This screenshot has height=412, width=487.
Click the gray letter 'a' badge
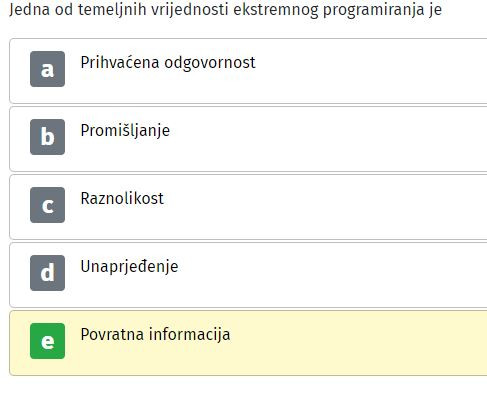(x=47, y=69)
